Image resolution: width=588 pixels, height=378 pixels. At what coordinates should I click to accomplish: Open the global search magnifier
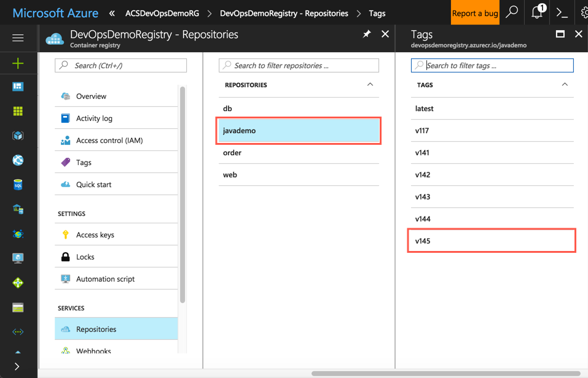pos(512,12)
